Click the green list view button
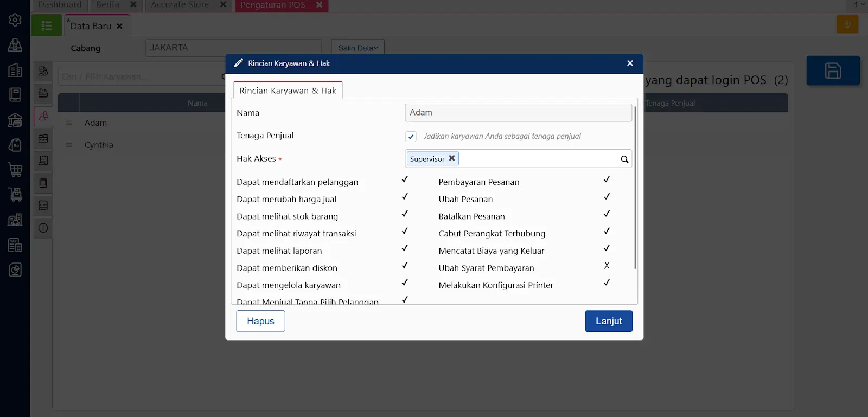The image size is (868, 417). pyautogui.click(x=47, y=25)
